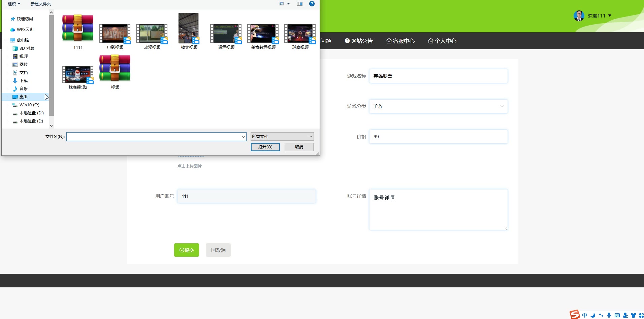The image size is (644, 319).
Task: Focus the 用户账号 field showing 111
Action: (246, 196)
